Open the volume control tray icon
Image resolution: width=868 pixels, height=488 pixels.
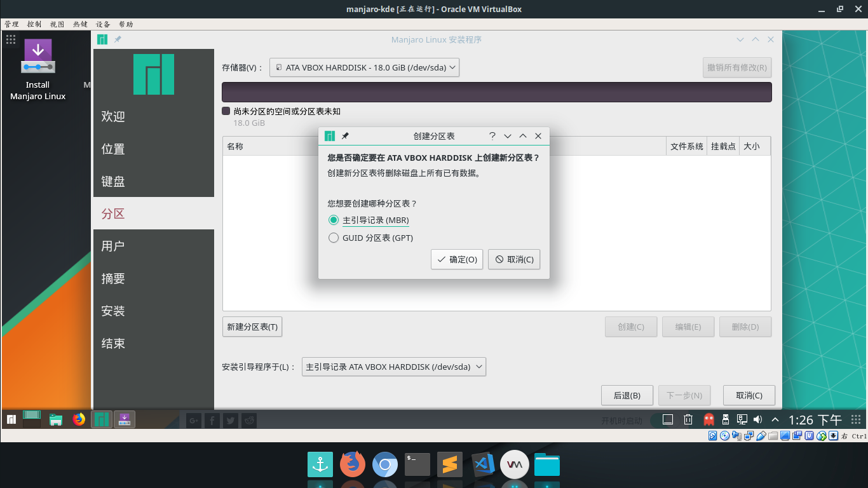point(757,419)
